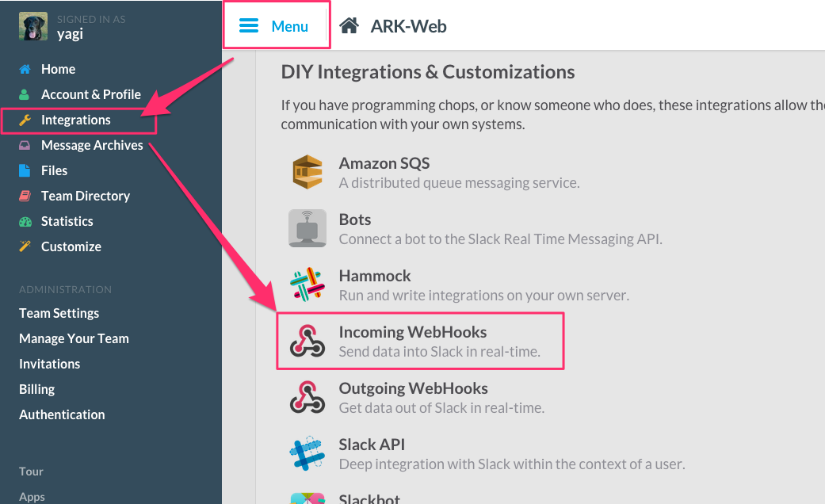Click the Bots integration icon
Image resolution: width=825 pixels, height=504 pixels.
[307, 229]
